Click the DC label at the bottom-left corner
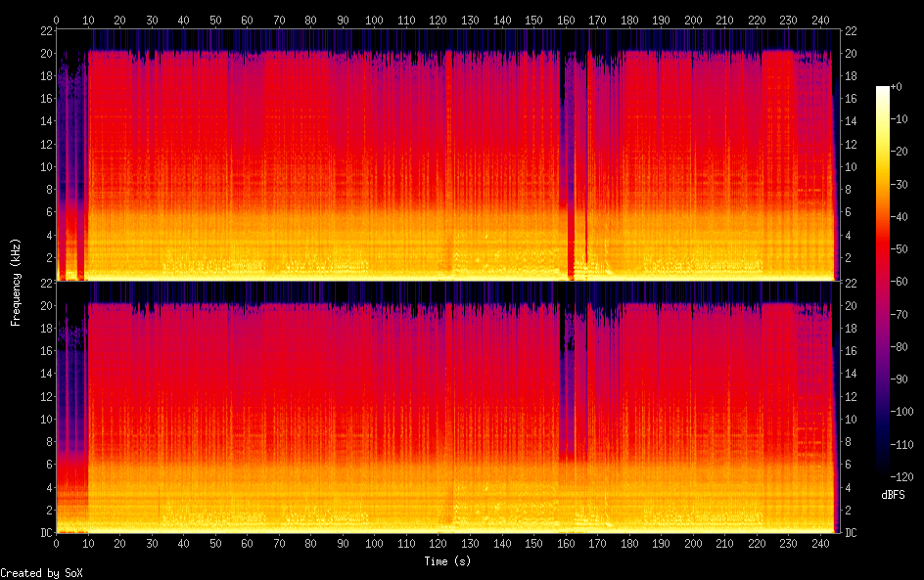The image size is (924, 580). pos(45,533)
